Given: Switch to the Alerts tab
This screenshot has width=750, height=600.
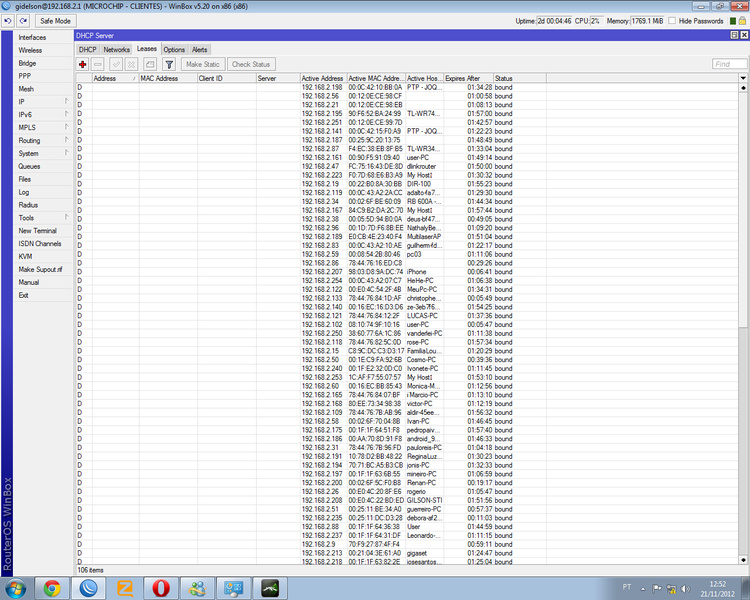Looking at the screenshot, I should tap(199, 49).
